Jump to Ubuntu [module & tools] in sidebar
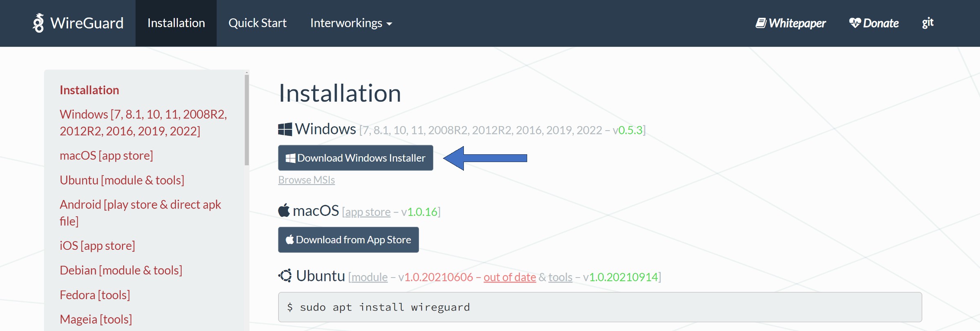Screen dimensions: 980x331 (x=122, y=180)
